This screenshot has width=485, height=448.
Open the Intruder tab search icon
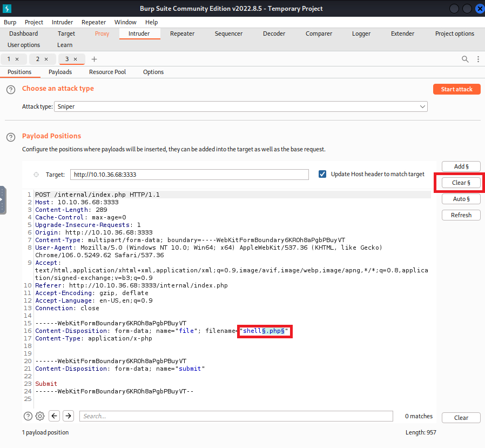[465, 59]
